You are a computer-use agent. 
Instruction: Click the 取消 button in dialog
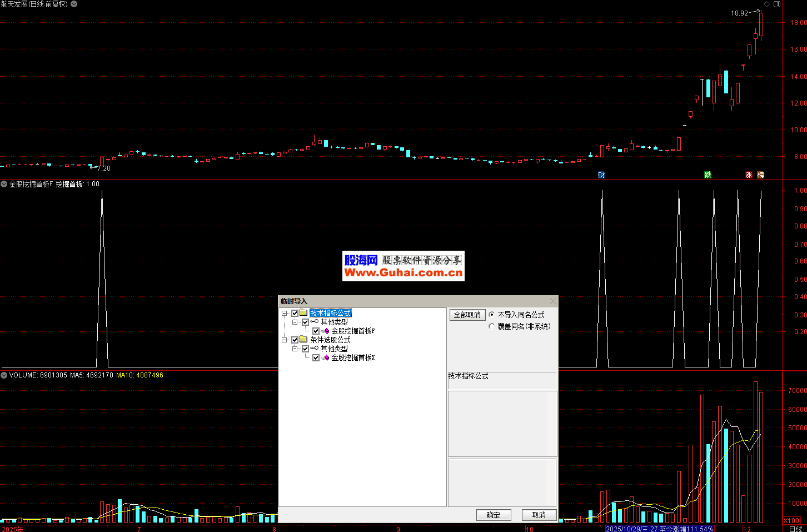point(539,515)
